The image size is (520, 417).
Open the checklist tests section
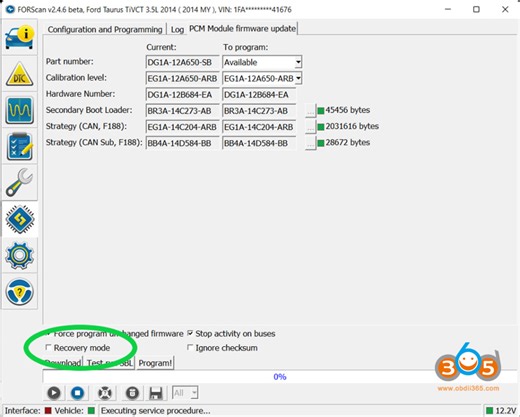point(19,147)
